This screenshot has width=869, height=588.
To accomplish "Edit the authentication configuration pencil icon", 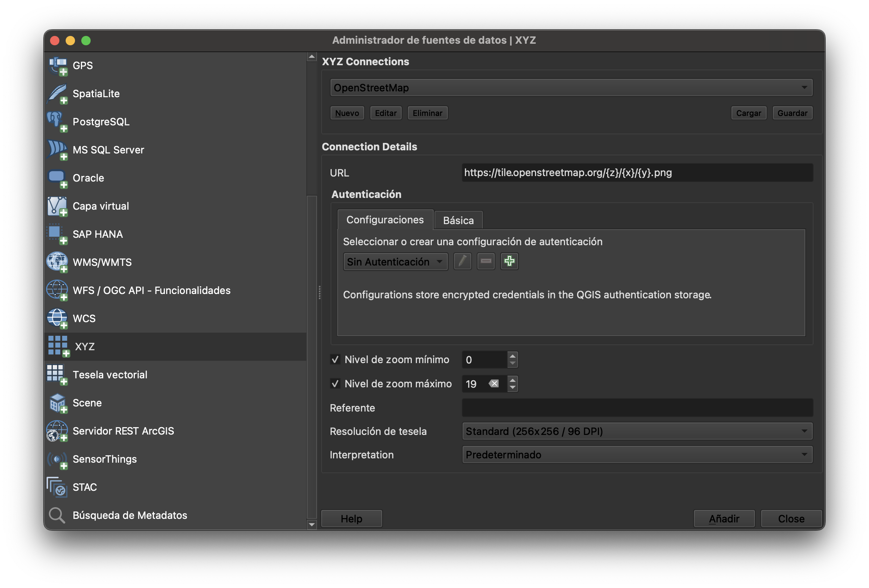I will coord(463,261).
